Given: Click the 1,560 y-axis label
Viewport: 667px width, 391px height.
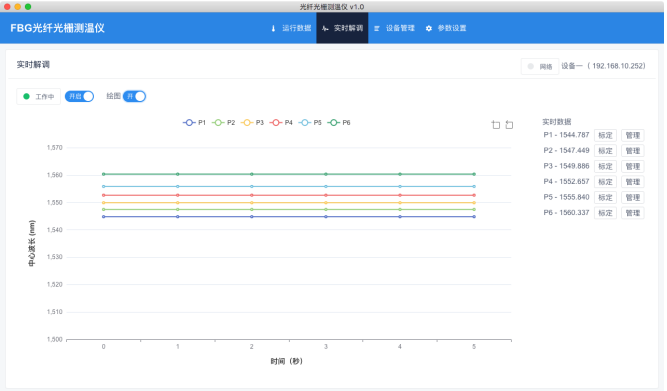Looking at the screenshot, I should click(x=54, y=175).
